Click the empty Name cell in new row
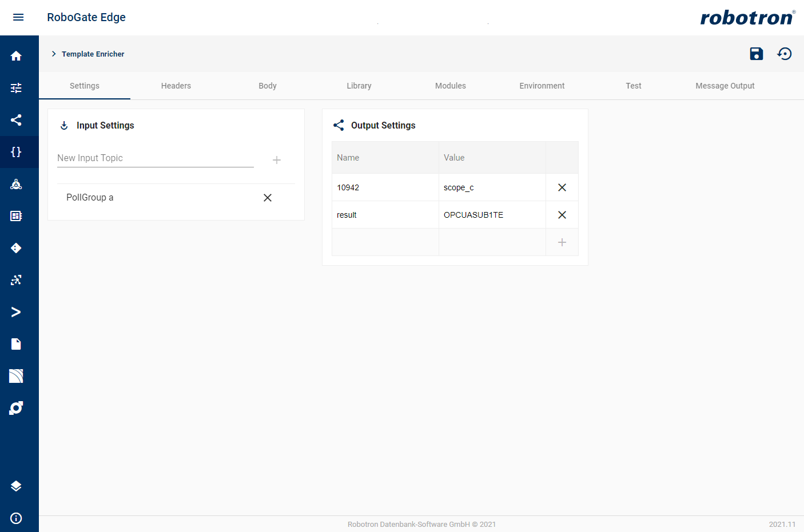804x532 pixels. (385, 242)
